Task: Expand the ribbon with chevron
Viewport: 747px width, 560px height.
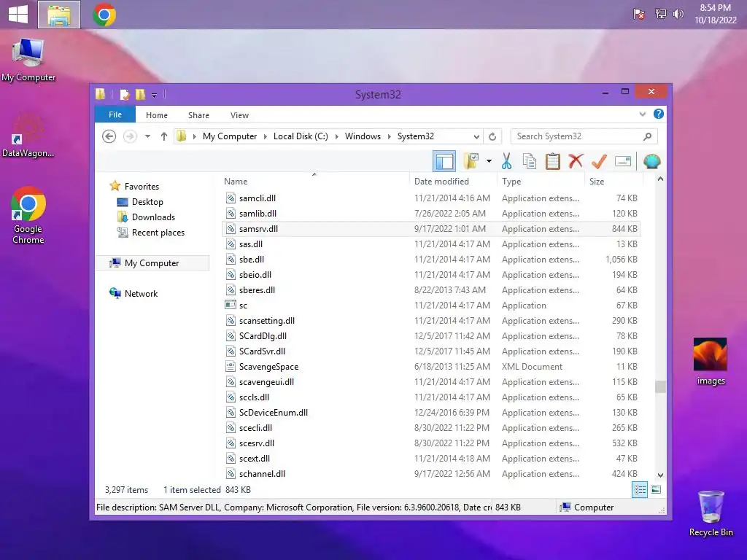Action: coord(642,114)
